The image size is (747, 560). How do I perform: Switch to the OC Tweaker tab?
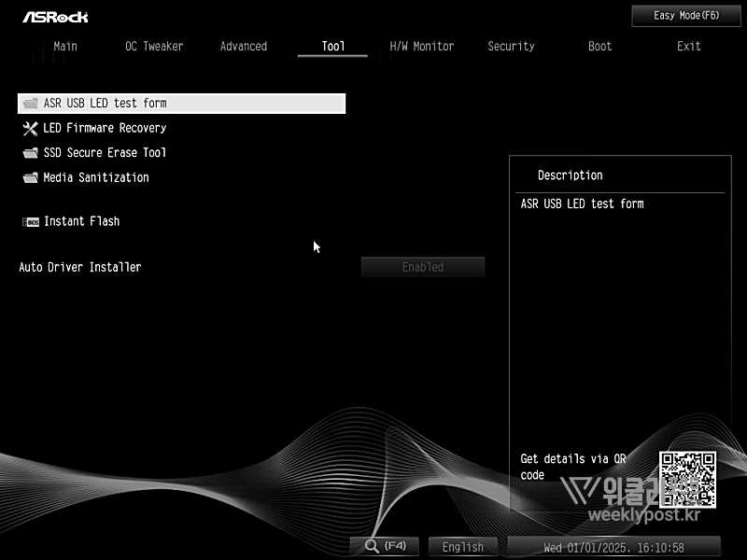click(154, 46)
